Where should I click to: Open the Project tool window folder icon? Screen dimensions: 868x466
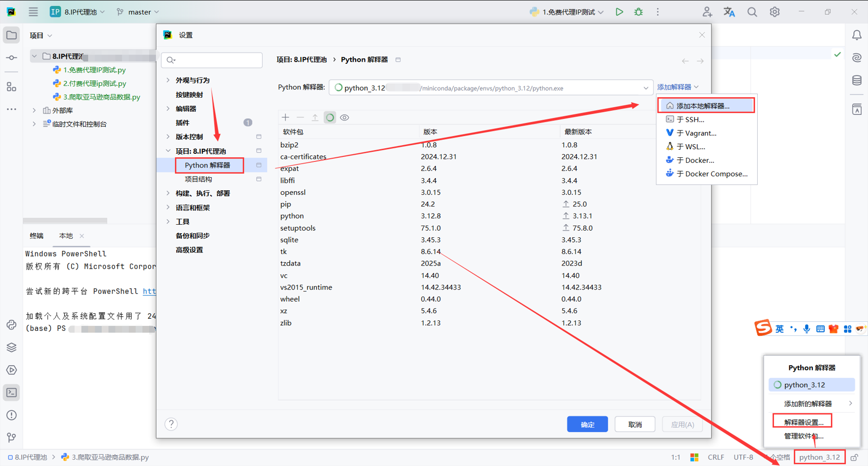11,35
